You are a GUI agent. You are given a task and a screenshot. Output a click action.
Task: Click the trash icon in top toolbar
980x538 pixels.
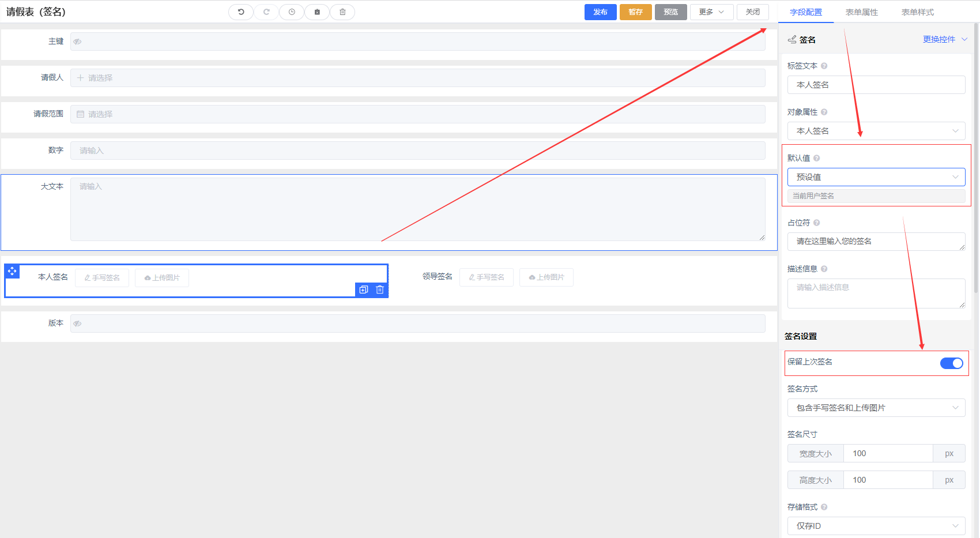(x=342, y=12)
